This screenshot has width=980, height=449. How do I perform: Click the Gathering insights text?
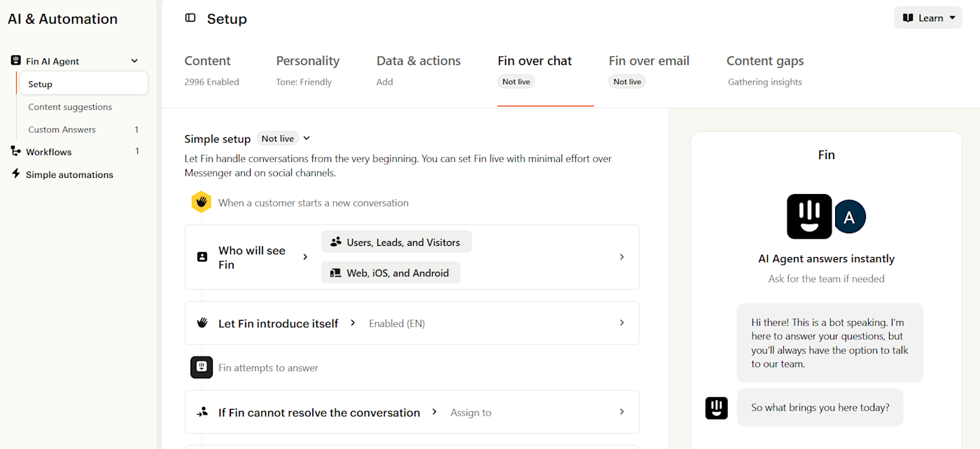tap(765, 82)
